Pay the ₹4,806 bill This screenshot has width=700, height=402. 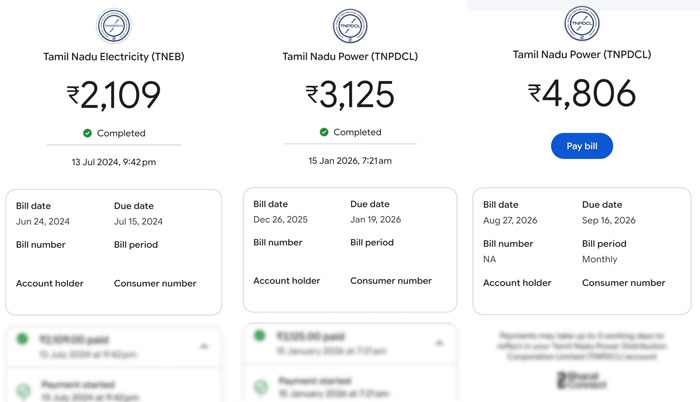click(x=582, y=146)
